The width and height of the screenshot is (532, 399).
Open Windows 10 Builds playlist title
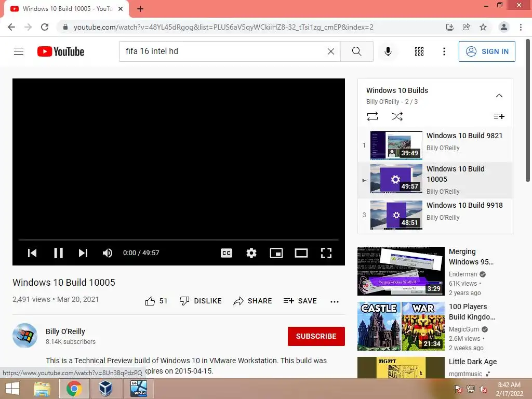[x=397, y=90]
